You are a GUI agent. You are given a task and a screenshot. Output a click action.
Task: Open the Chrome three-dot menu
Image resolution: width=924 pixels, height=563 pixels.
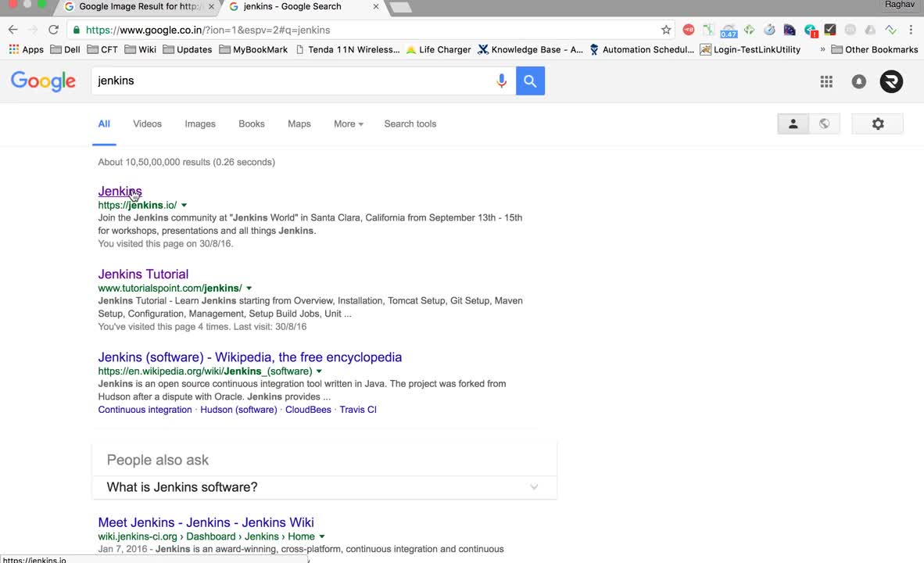pyautogui.click(x=911, y=30)
